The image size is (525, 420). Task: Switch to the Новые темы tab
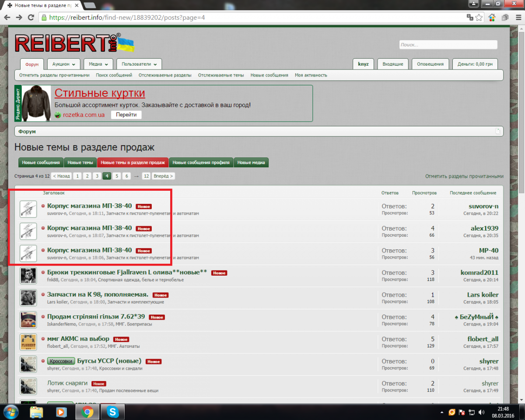[80, 162]
